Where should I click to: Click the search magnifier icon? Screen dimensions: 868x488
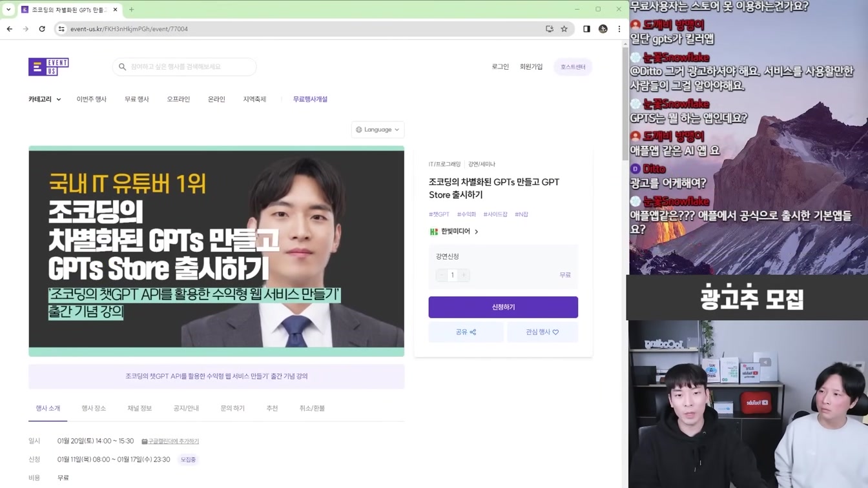tap(122, 66)
